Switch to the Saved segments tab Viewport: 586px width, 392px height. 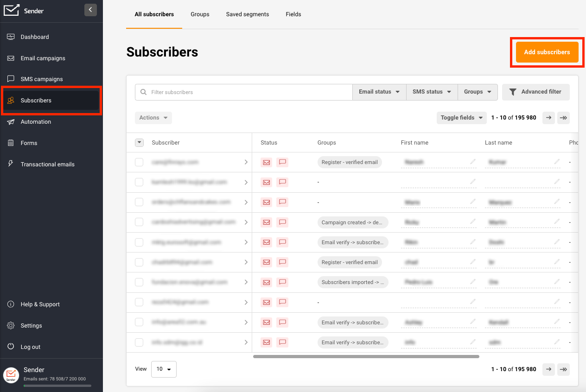(247, 14)
